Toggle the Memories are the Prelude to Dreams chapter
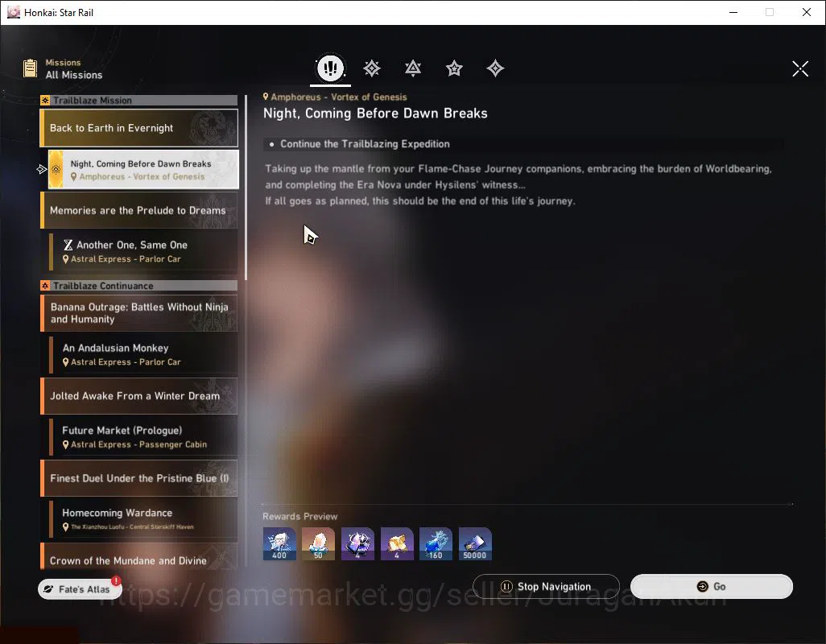Screen dimensions: 826x644 pyautogui.click(x=139, y=210)
